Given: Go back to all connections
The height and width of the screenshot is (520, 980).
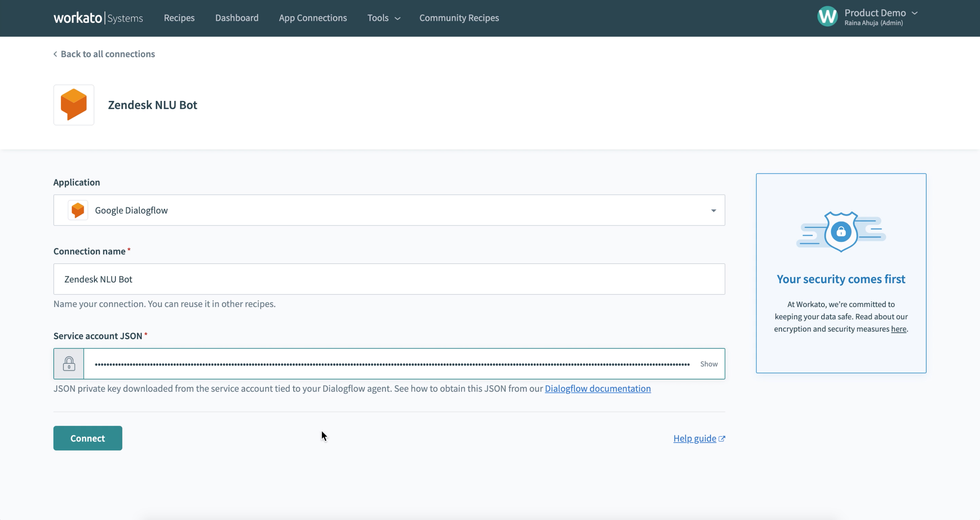Looking at the screenshot, I should (x=104, y=54).
